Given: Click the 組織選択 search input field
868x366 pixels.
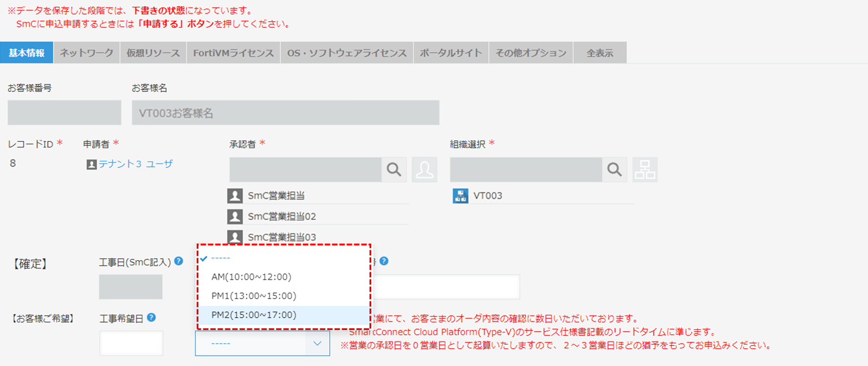Looking at the screenshot, I should [526, 169].
